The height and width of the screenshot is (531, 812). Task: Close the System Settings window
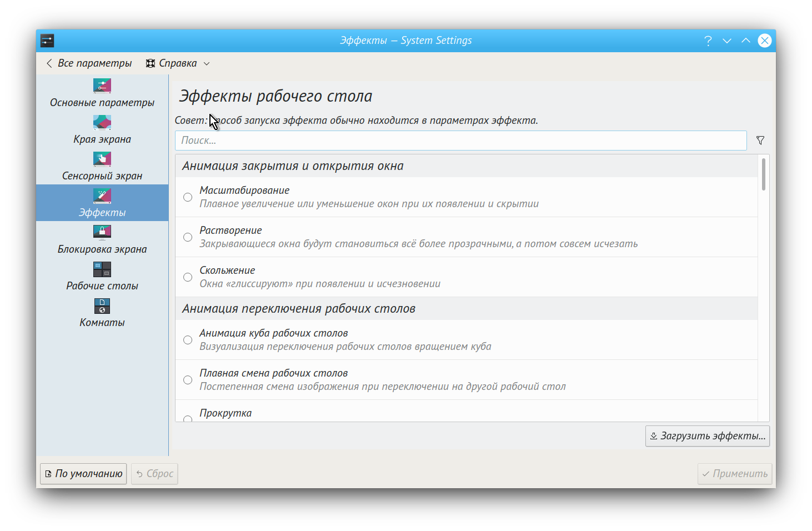click(765, 41)
